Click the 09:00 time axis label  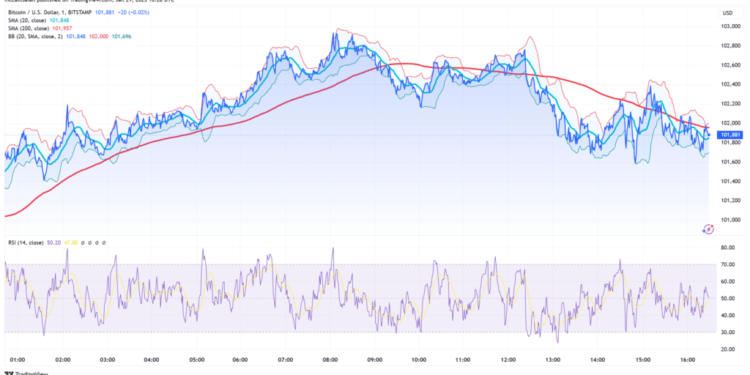pyautogui.click(x=375, y=359)
